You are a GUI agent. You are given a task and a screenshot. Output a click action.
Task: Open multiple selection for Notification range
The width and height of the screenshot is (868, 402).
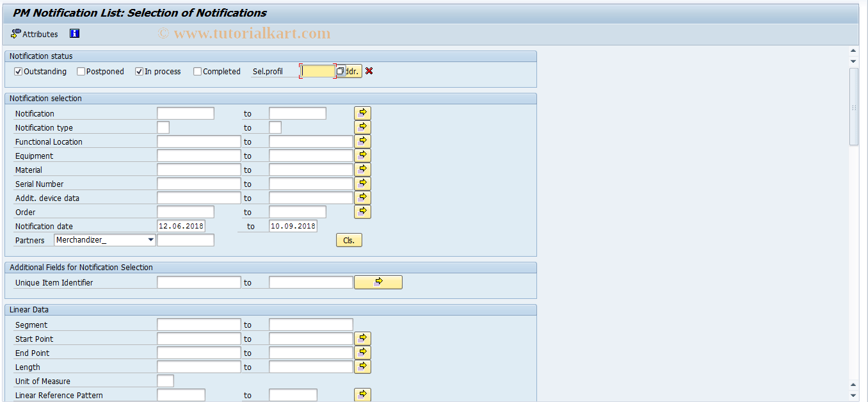(362, 113)
